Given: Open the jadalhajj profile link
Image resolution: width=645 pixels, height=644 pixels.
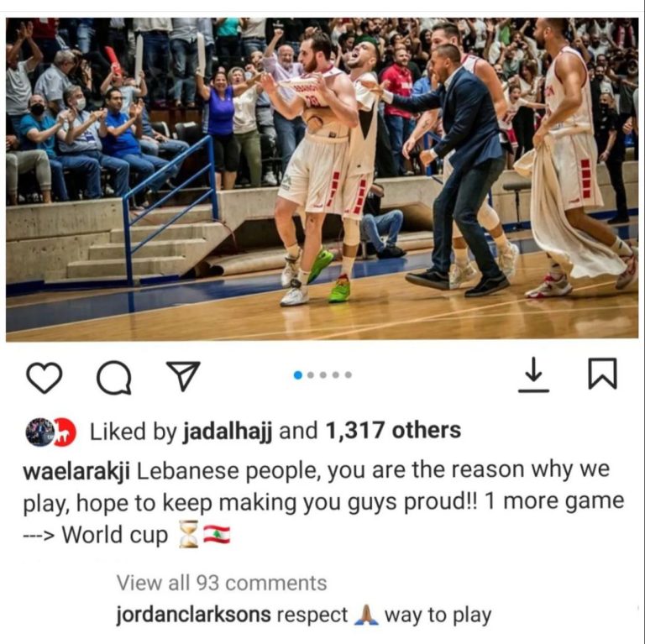Looking at the screenshot, I should point(228,432).
